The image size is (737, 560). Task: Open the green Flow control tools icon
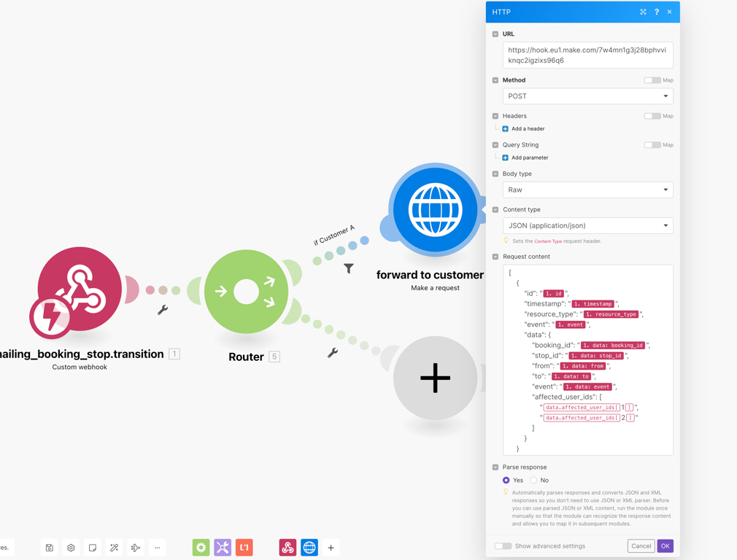click(201, 548)
